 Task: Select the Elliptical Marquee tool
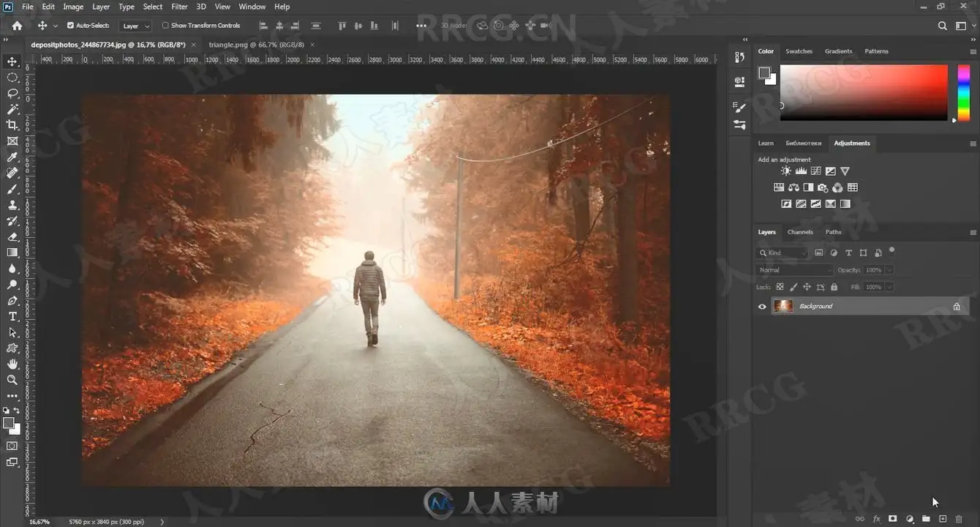(12, 78)
